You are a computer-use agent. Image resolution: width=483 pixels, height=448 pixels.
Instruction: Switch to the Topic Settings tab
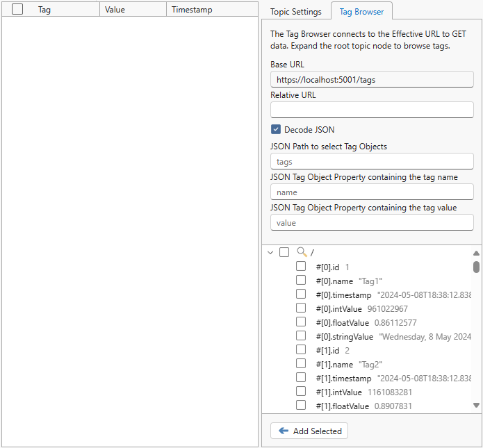coord(296,12)
